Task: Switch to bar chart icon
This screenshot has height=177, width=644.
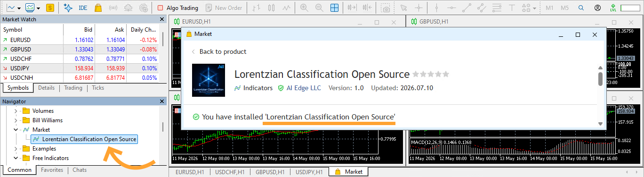Action: point(256,8)
